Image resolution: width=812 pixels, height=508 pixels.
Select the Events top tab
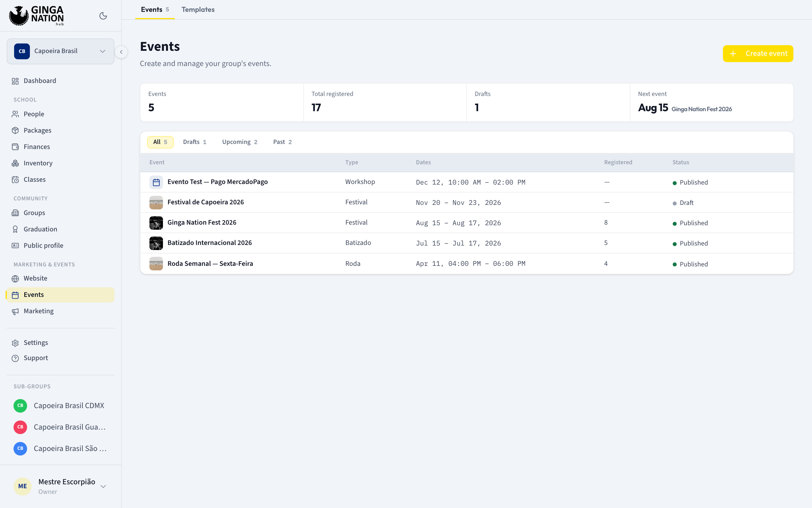tap(155, 9)
